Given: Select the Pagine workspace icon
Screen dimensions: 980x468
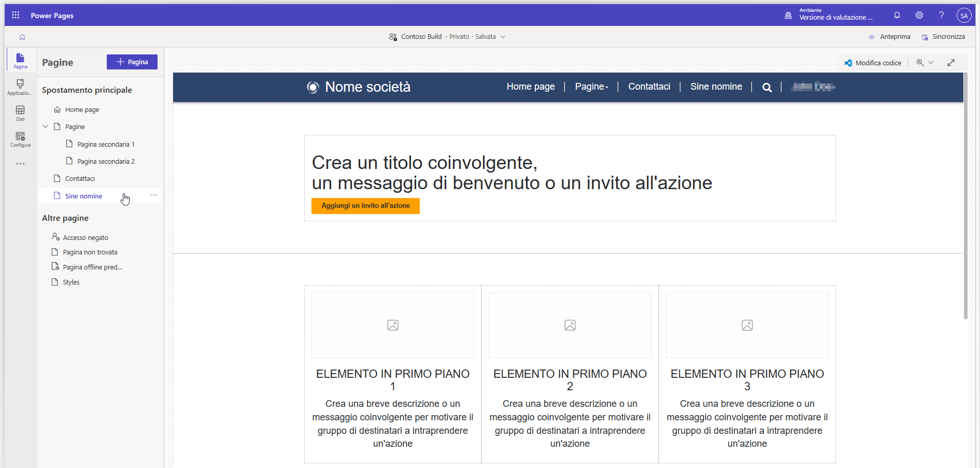Looking at the screenshot, I should pos(20,61).
